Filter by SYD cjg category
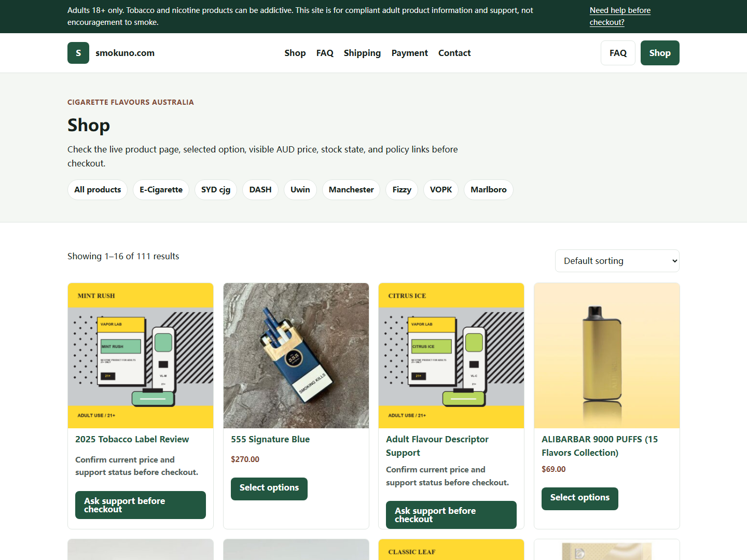Screen dimensions: 747x560 (x=216, y=190)
